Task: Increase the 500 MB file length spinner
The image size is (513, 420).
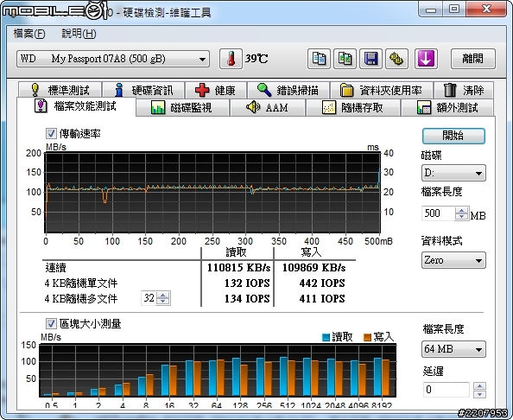Action: click(462, 210)
